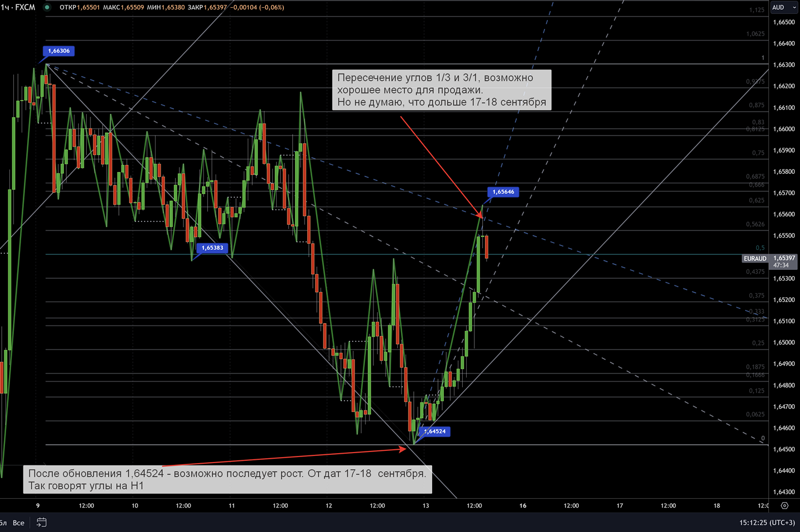Click the green market status dot
The height and width of the screenshot is (532, 800).
(x=47, y=7)
